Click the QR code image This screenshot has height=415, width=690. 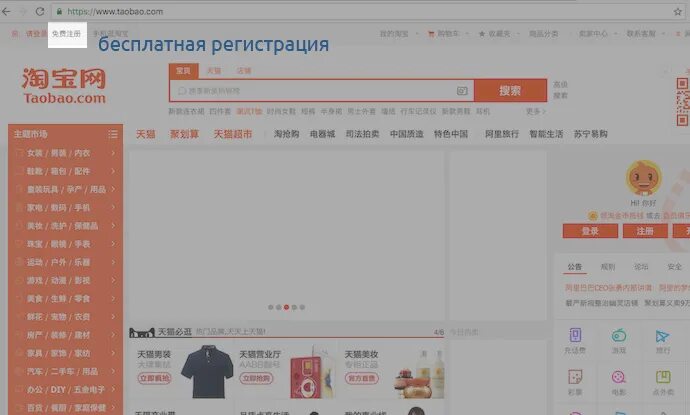(683, 102)
